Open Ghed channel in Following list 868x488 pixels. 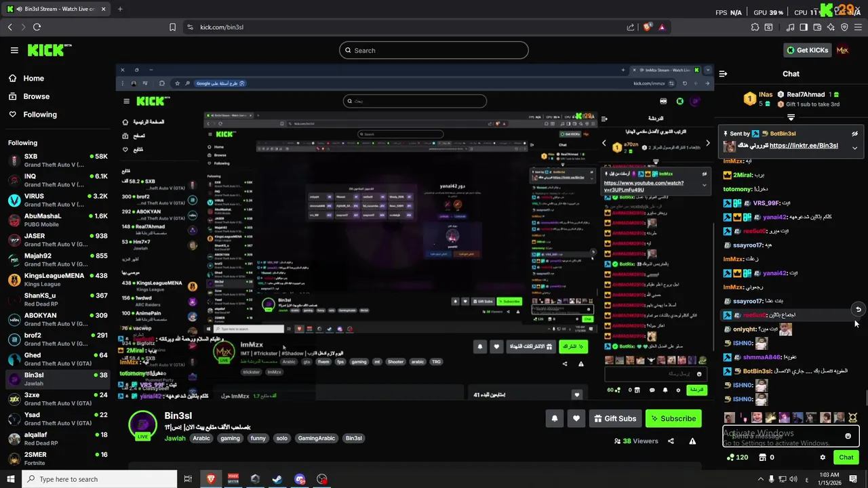pos(58,359)
